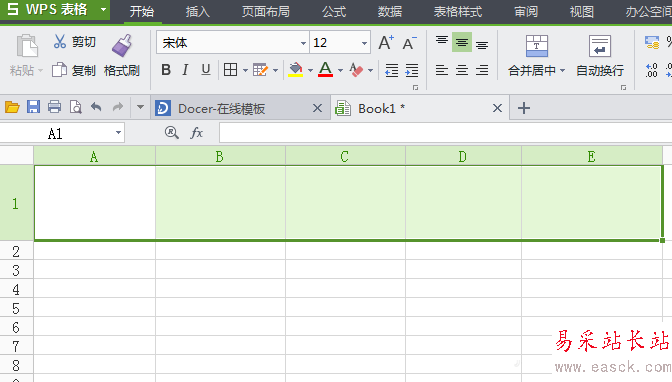The width and height of the screenshot is (672, 382).
Task: Expand the 宋体 font name dropdown
Action: point(303,43)
